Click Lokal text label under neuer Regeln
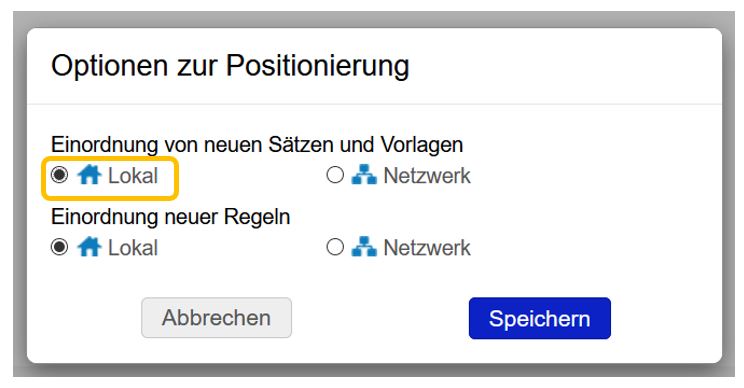This screenshot has height=388, width=744. coord(133,248)
